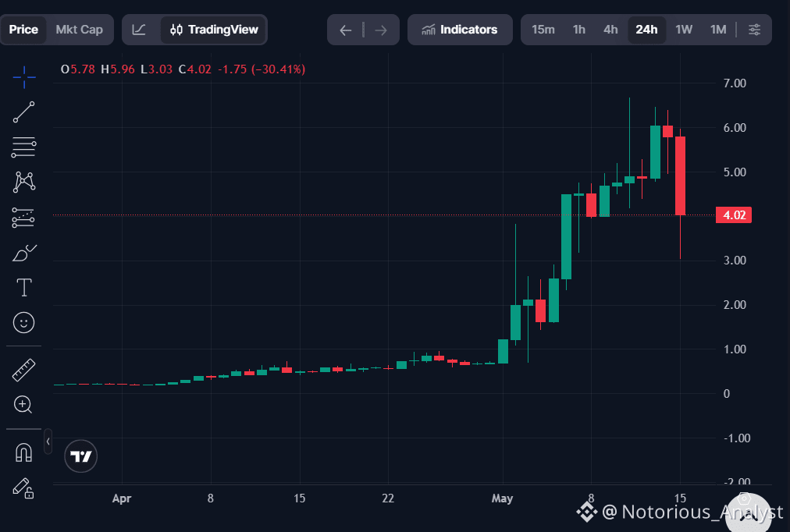Image resolution: width=790 pixels, height=532 pixels.
Task: Click the 'May' date axis label
Action: (x=502, y=498)
